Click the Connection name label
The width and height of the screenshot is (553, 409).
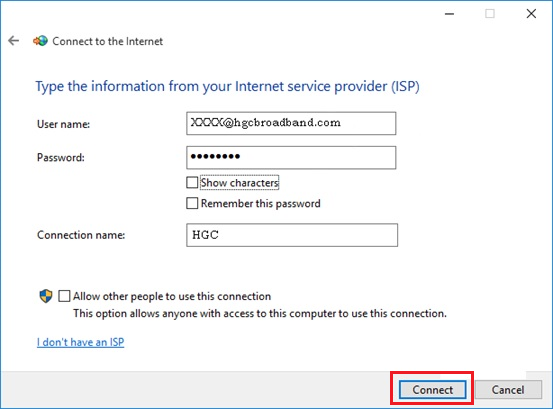coord(81,235)
